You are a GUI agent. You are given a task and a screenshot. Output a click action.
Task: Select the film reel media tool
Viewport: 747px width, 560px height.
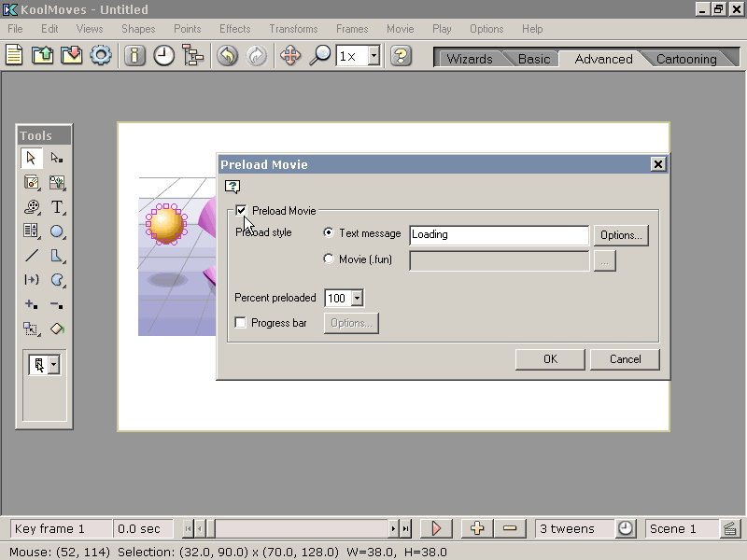tap(32, 207)
